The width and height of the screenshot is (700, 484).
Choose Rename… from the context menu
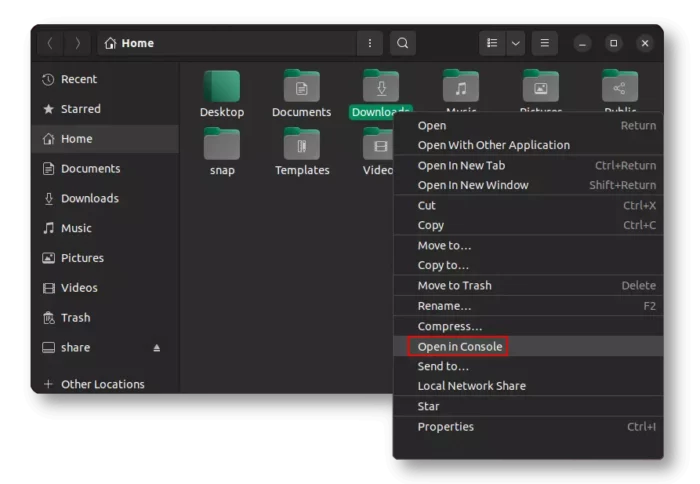[528, 306]
